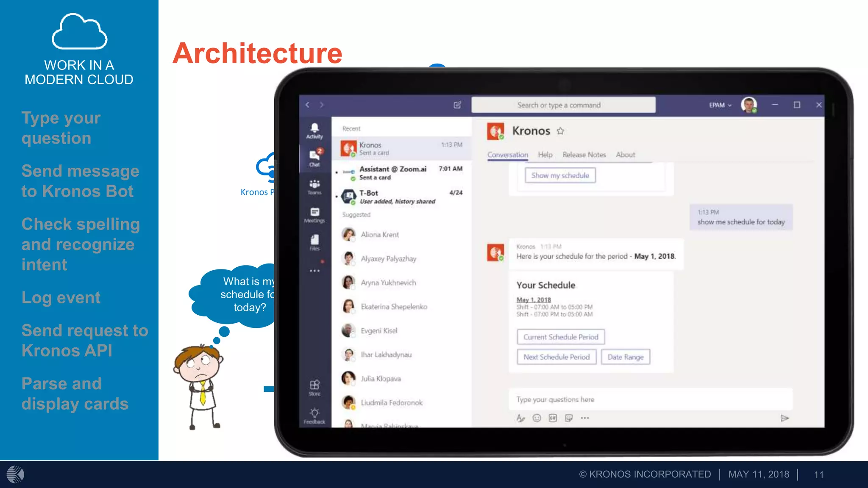Click the Kronos bot avatar in header

[495, 131]
